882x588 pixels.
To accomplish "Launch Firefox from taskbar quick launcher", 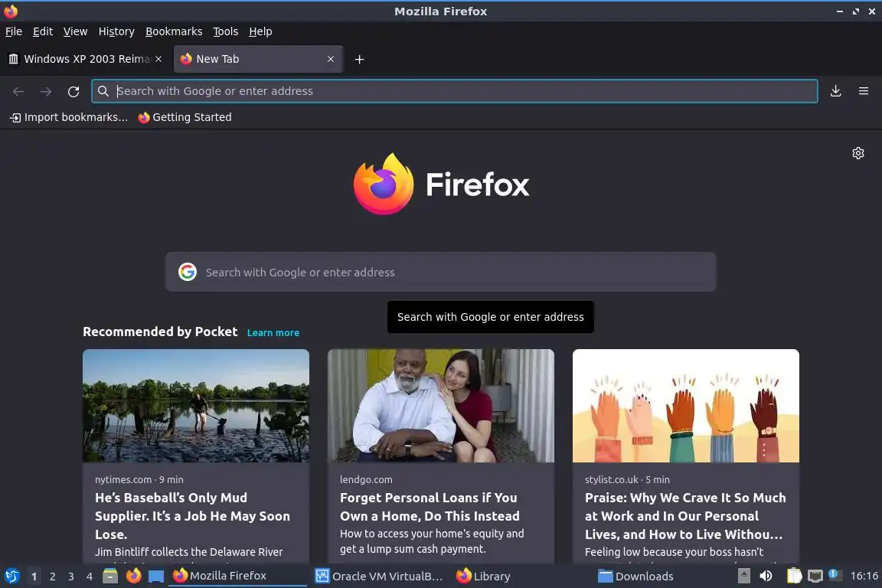I will tap(133, 577).
